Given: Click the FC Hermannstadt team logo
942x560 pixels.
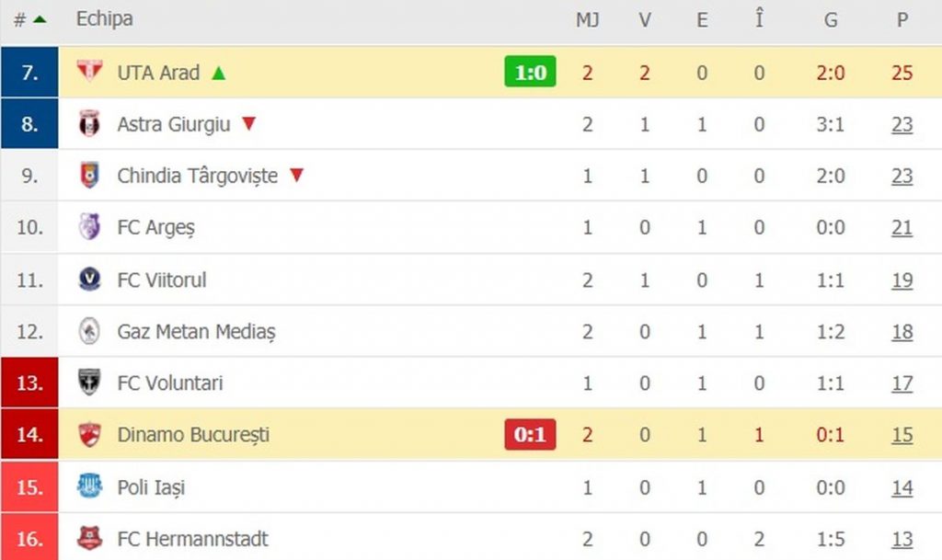Looking at the screenshot, I should click(89, 539).
